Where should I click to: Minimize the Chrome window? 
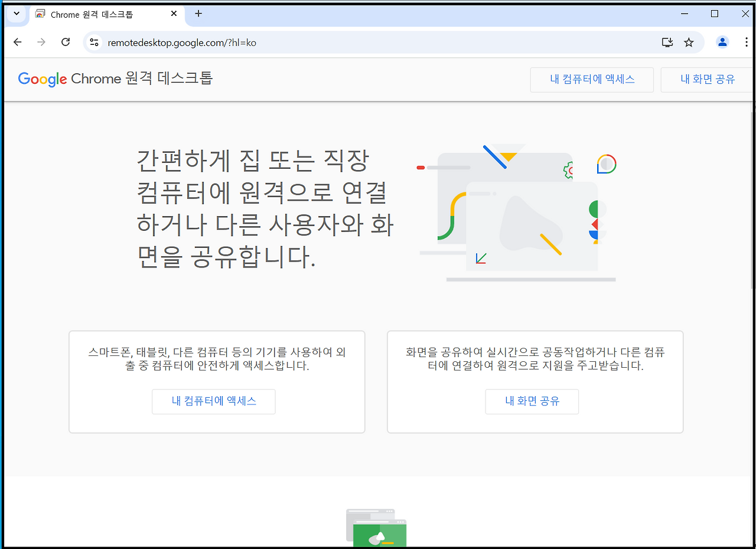(x=685, y=14)
